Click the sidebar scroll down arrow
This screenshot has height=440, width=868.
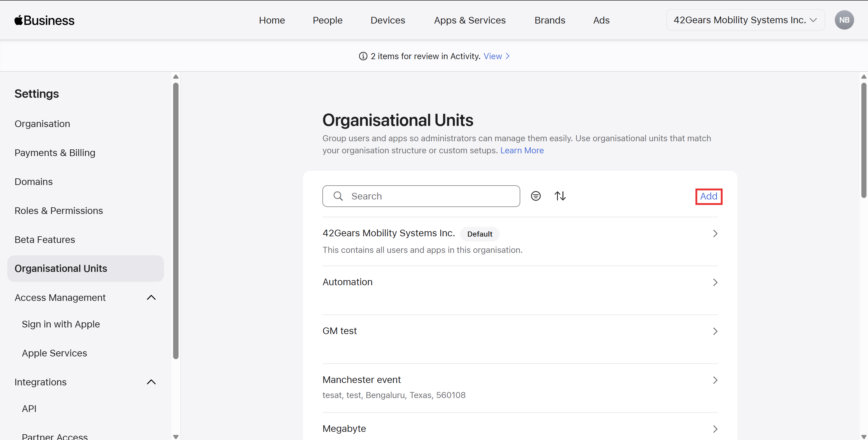point(176,436)
